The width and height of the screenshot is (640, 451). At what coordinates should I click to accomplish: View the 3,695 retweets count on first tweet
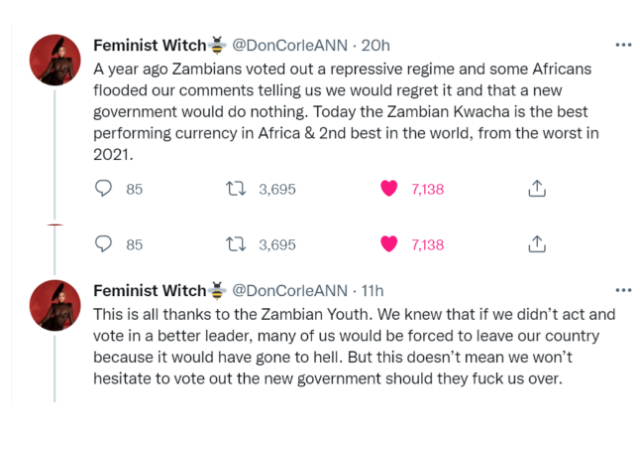[277, 188]
